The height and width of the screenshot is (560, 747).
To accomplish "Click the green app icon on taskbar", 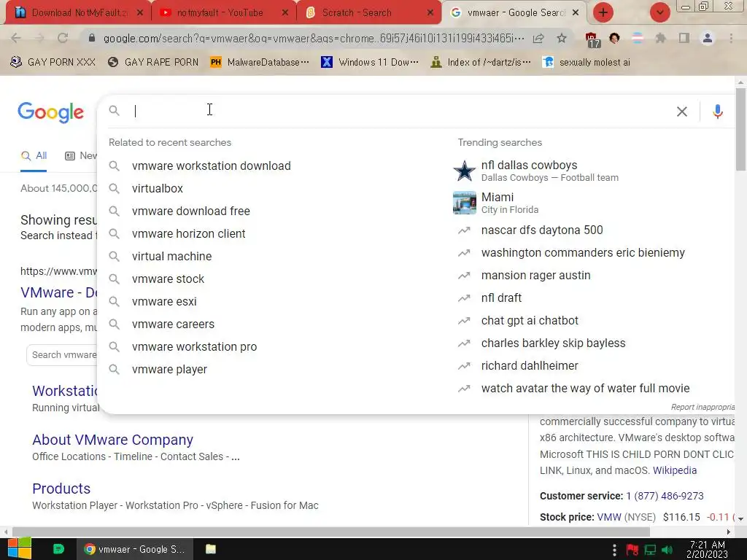I will click(x=58, y=549).
